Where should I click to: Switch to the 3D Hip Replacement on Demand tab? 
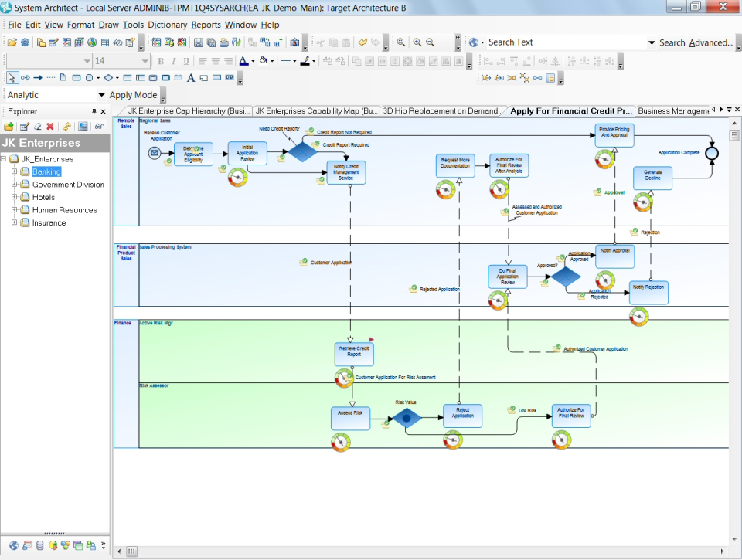tap(441, 110)
